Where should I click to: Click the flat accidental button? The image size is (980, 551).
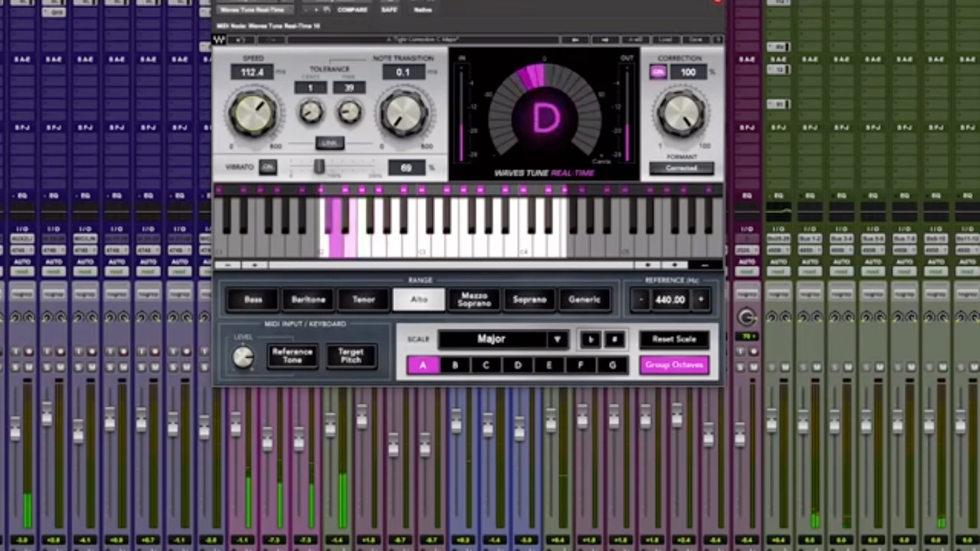(x=590, y=339)
